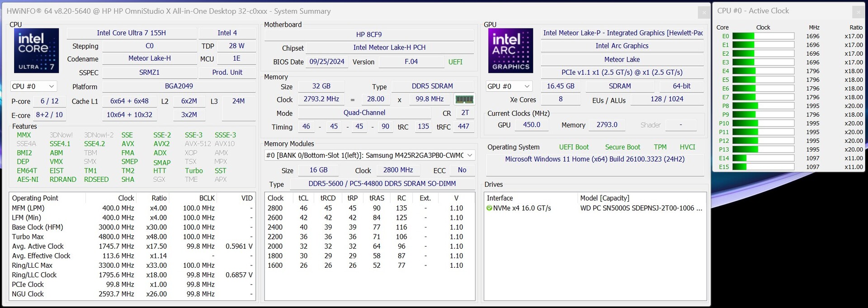868x308 pixels.
Task: Click the DDR5-5600 / PC5-44800 module type field
Action: [382, 184]
